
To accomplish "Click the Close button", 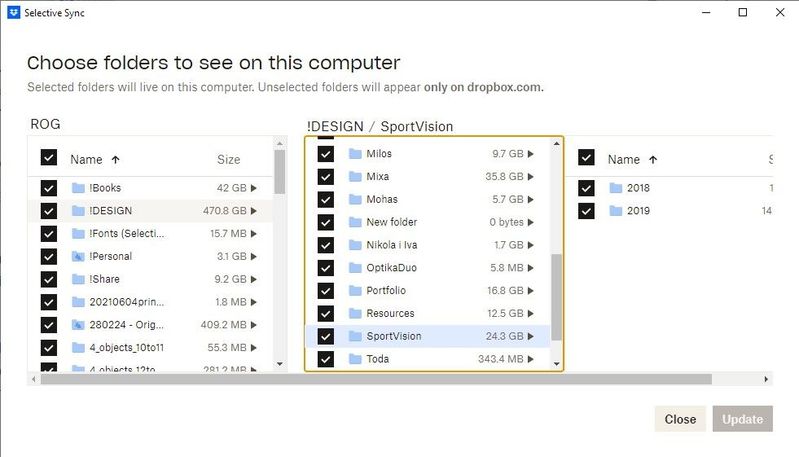I will pyautogui.click(x=680, y=419).
